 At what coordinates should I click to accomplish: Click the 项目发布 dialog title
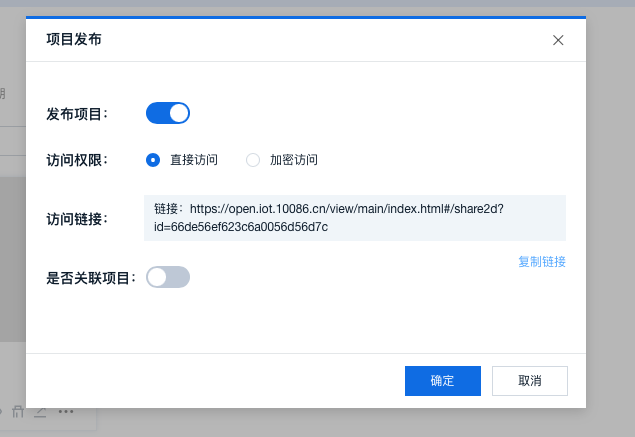tap(74, 40)
